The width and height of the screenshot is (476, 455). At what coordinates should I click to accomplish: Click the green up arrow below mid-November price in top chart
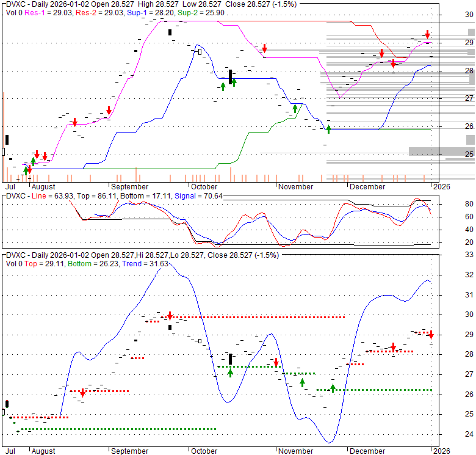pos(295,108)
